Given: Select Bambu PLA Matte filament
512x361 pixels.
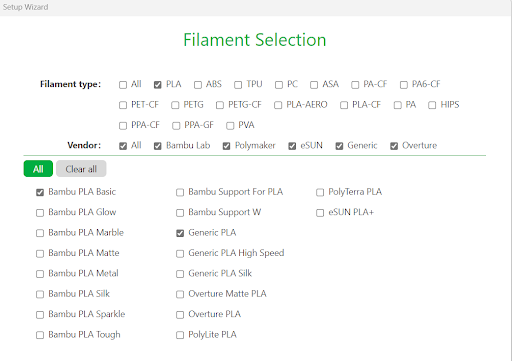Looking at the screenshot, I should (40, 254).
